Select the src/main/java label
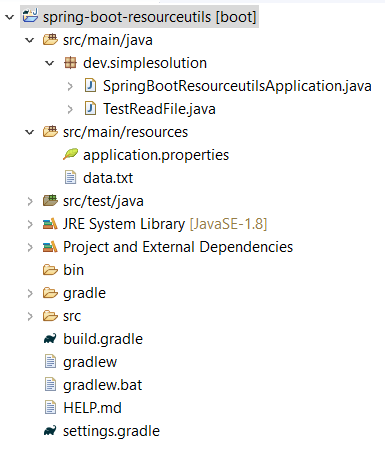This screenshot has width=385, height=458. click(108, 40)
